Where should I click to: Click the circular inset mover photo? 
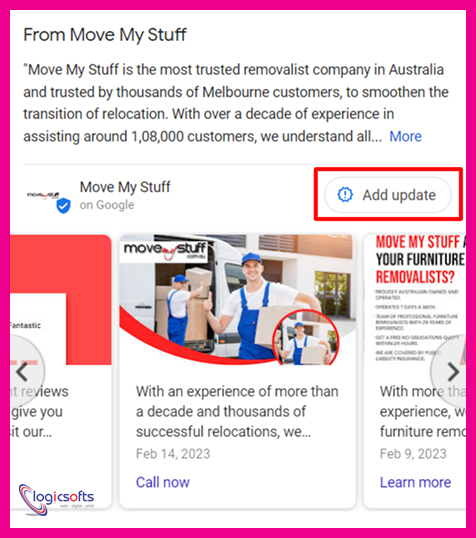point(305,338)
